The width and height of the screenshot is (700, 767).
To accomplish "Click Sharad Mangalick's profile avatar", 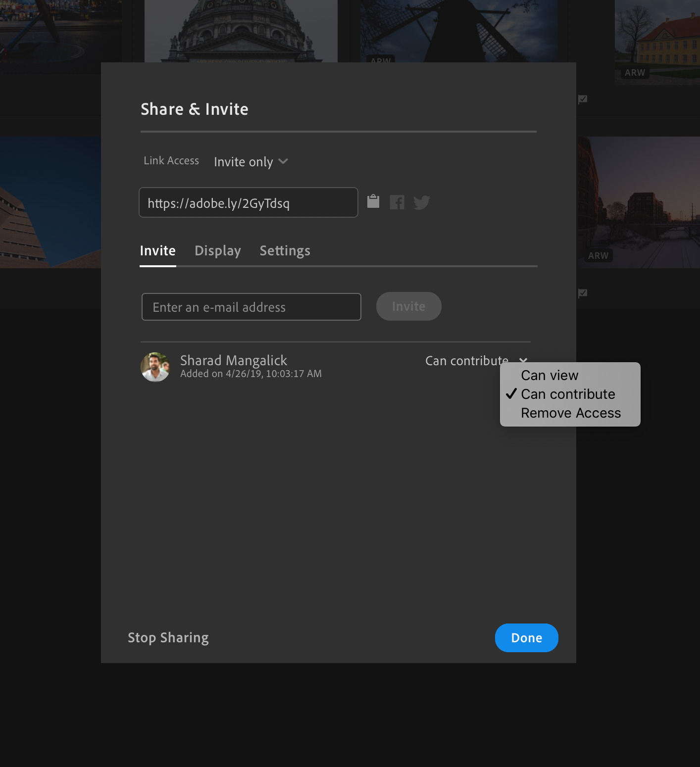I will click(155, 367).
